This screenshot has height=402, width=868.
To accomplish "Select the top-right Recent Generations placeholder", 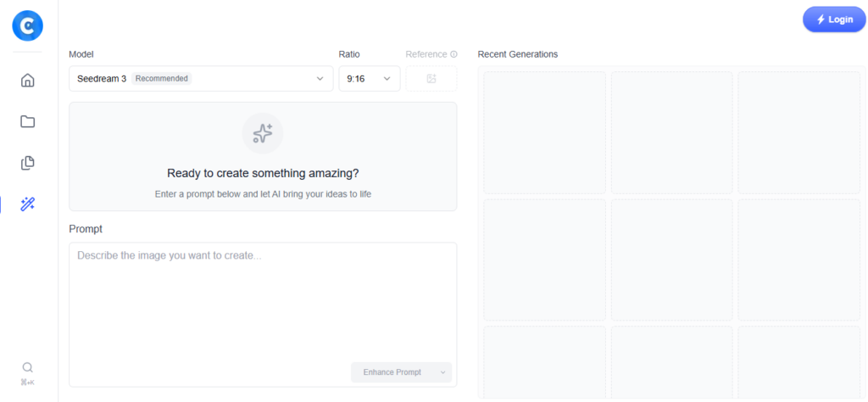I will coord(798,132).
